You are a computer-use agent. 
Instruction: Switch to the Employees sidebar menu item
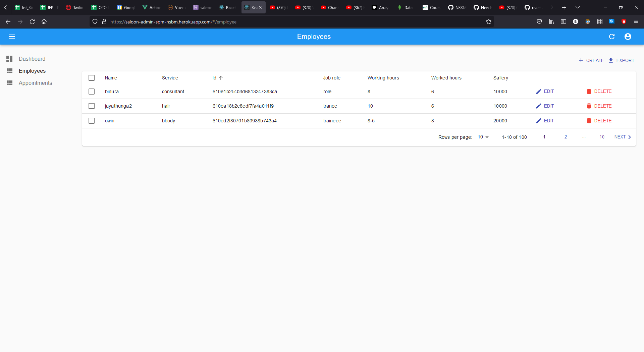(x=32, y=71)
